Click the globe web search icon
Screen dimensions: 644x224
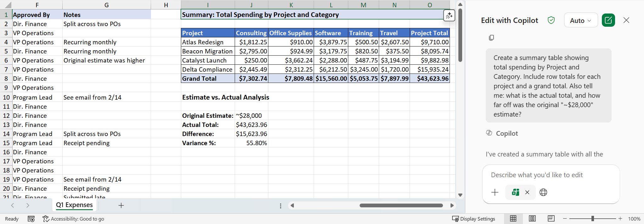(543, 192)
